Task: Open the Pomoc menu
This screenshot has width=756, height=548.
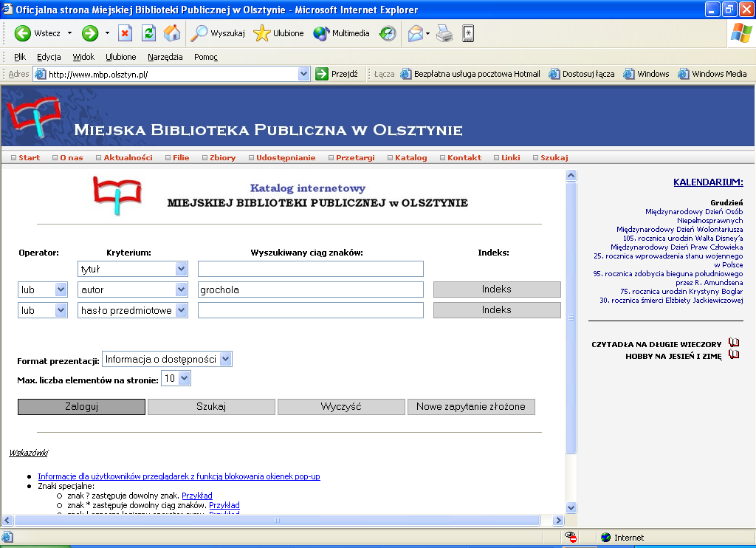Action: coord(206,57)
